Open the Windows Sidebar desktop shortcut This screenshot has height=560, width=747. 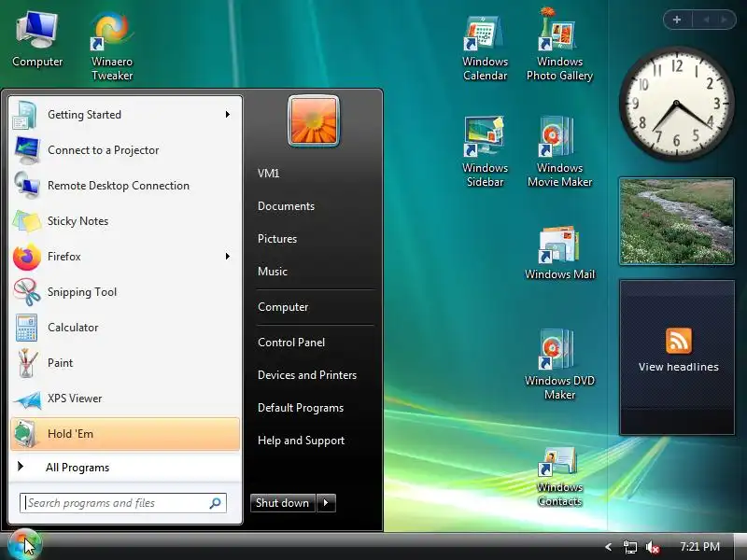coord(485,152)
